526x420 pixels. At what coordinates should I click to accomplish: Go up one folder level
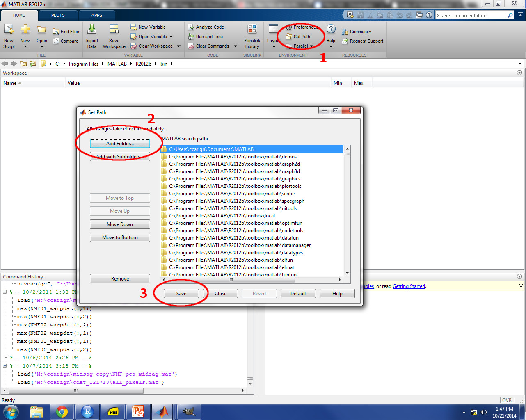[x=23, y=64]
